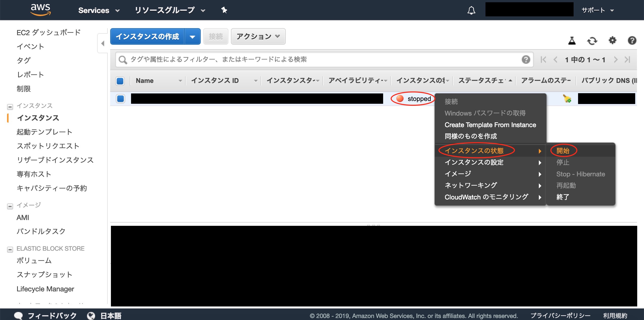The width and height of the screenshot is (644, 320).
Task: Go to previous page of results
Action: tap(555, 60)
